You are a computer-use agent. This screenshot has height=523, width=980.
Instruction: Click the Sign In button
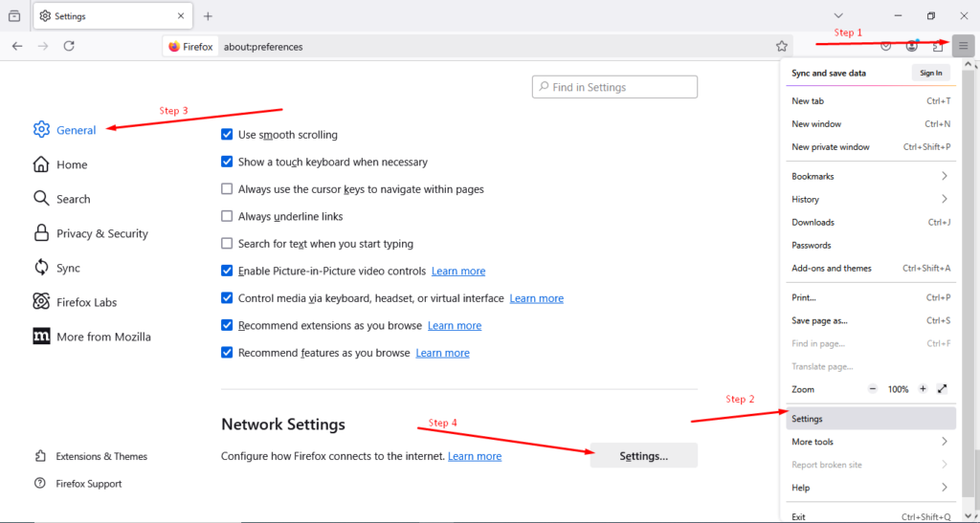point(930,73)
